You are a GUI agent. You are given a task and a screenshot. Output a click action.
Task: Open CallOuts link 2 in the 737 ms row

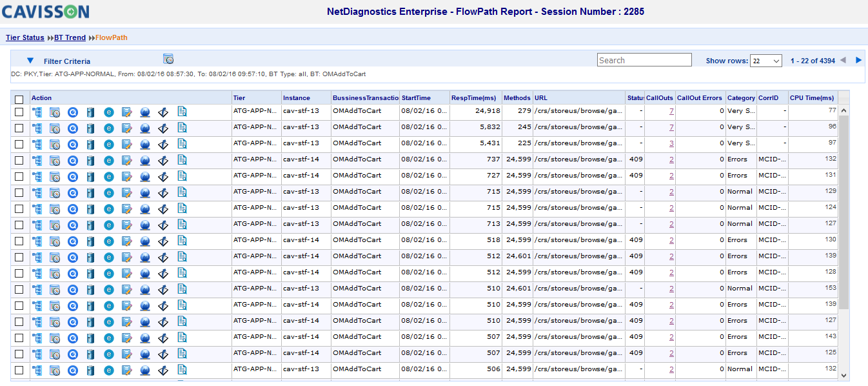[671, 159]
